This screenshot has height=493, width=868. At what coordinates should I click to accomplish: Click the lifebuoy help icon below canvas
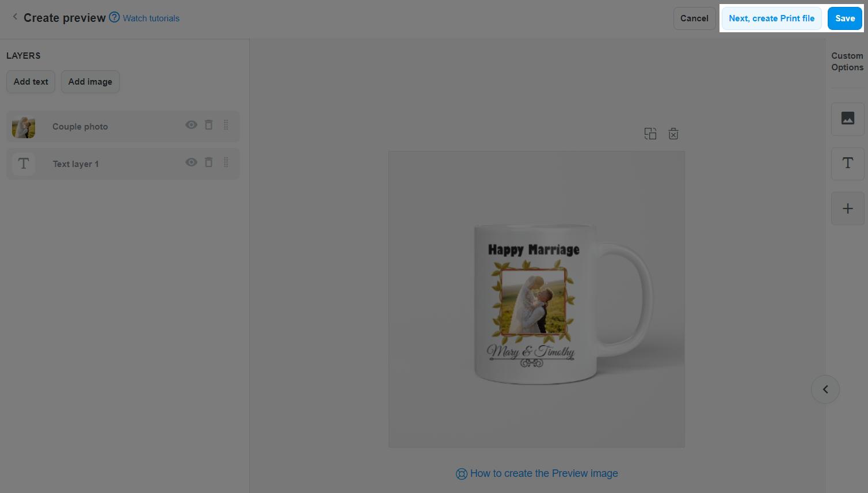pyautogui.click(x=461, y=474)
